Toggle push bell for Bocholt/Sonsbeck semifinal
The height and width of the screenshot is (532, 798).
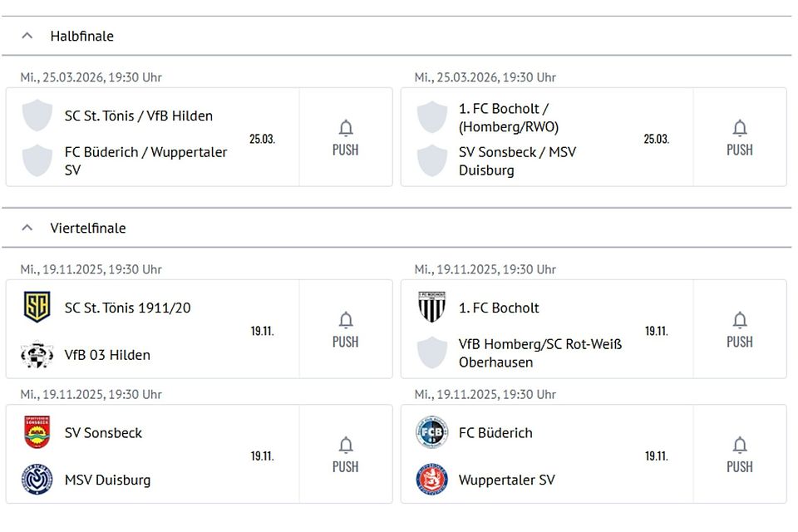[x=740, y=137]
